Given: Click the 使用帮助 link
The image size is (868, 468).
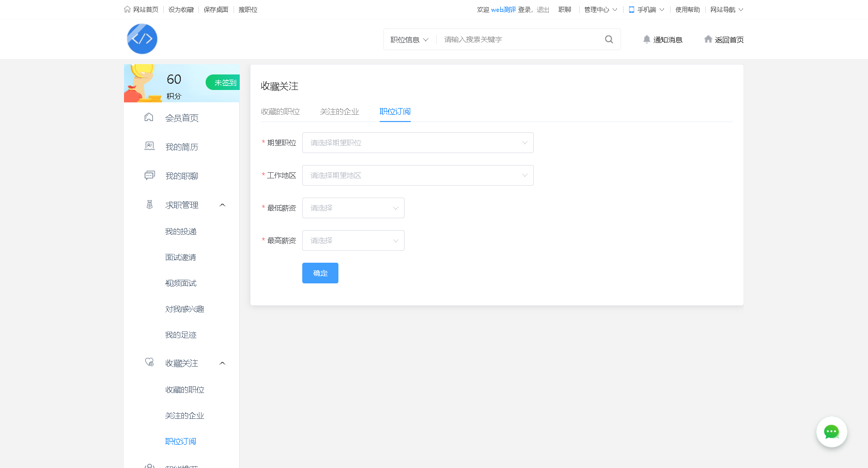Looking at the screenshot, I should [687, 10].
